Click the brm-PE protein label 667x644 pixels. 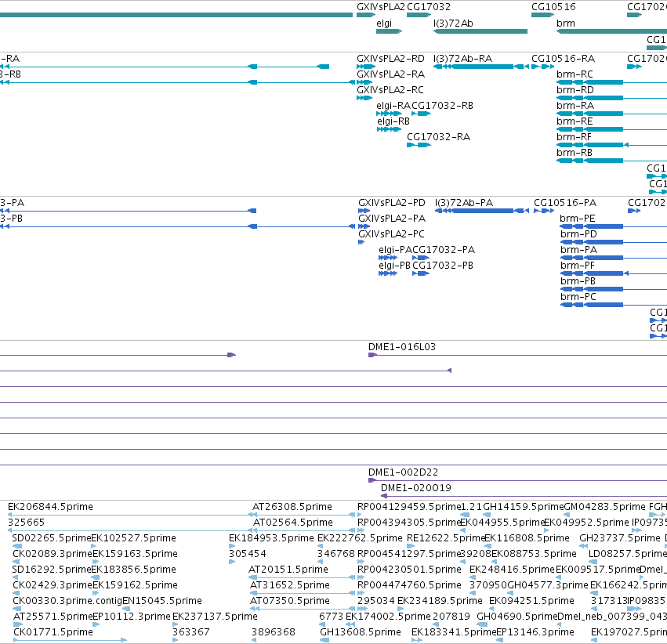578,219
